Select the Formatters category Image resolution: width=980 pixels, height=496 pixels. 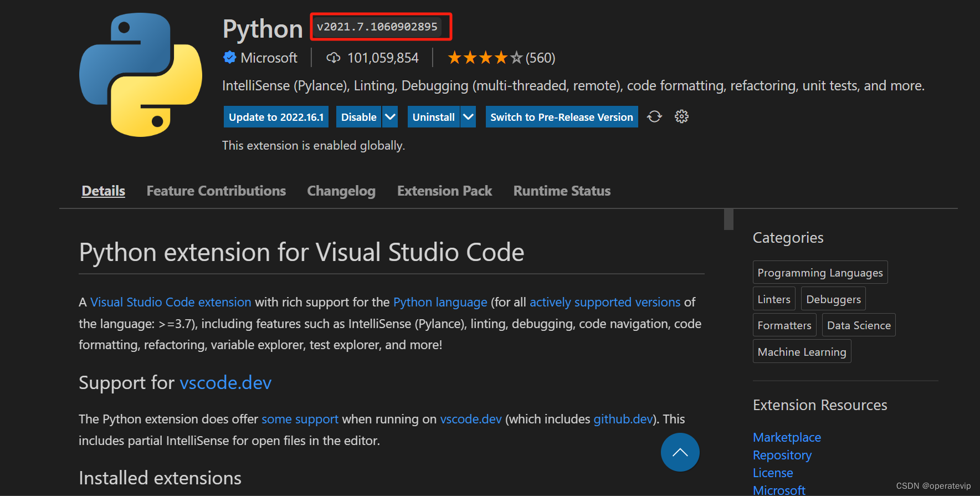pos(784,325)
